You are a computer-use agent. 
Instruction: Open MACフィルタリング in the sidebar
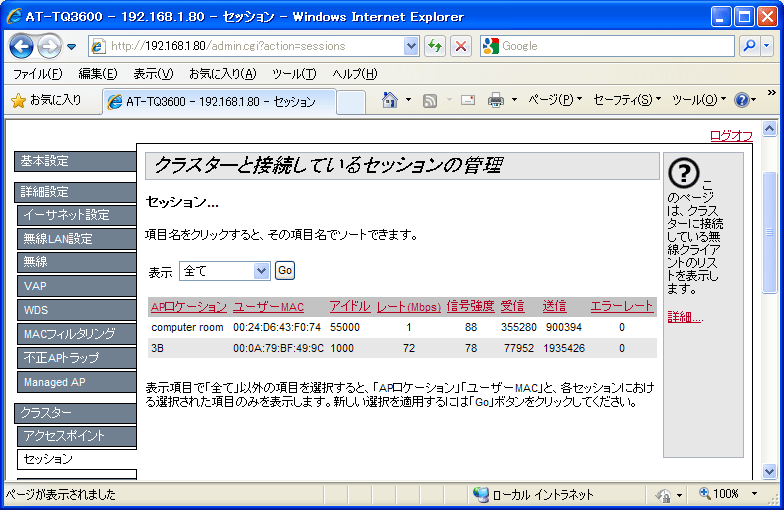pyautogui.click(x=76, y=334)
